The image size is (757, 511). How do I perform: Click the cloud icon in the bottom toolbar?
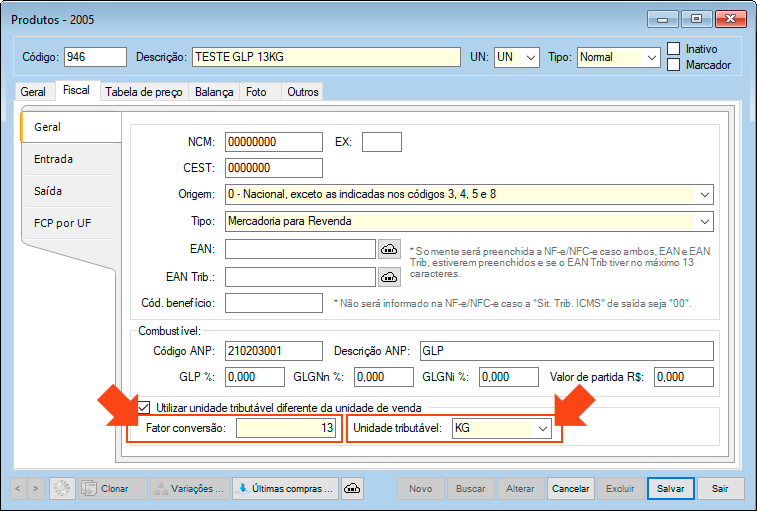[x=352, y=489]
